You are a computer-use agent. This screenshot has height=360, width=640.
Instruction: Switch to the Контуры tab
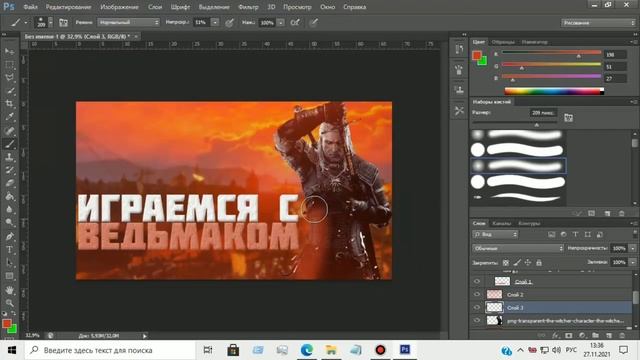point(529,223)
